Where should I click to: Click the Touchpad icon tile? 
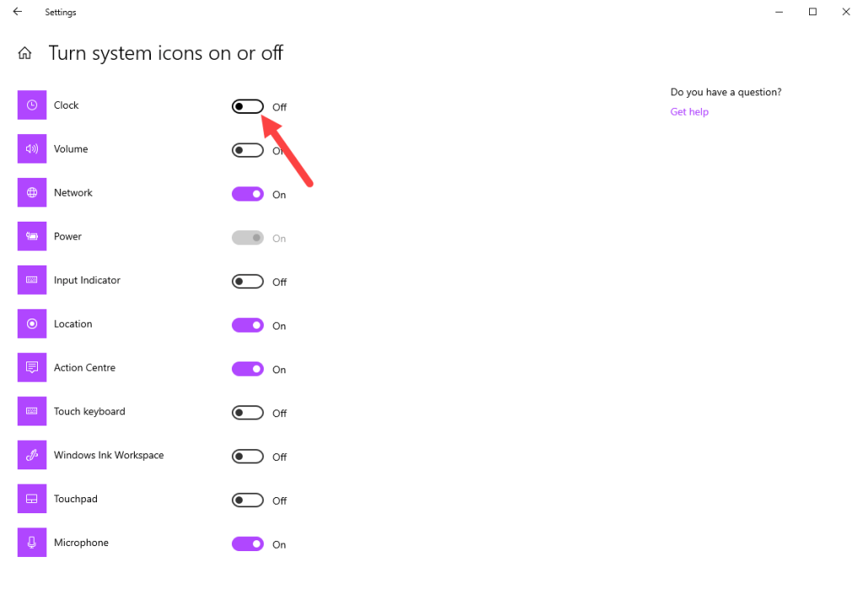(x=32, y=499)
